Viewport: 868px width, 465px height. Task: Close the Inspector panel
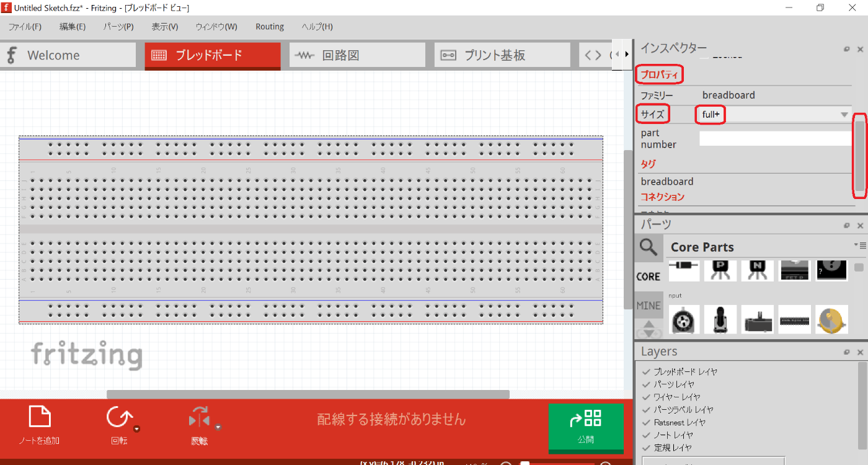[x=860, y=49]
